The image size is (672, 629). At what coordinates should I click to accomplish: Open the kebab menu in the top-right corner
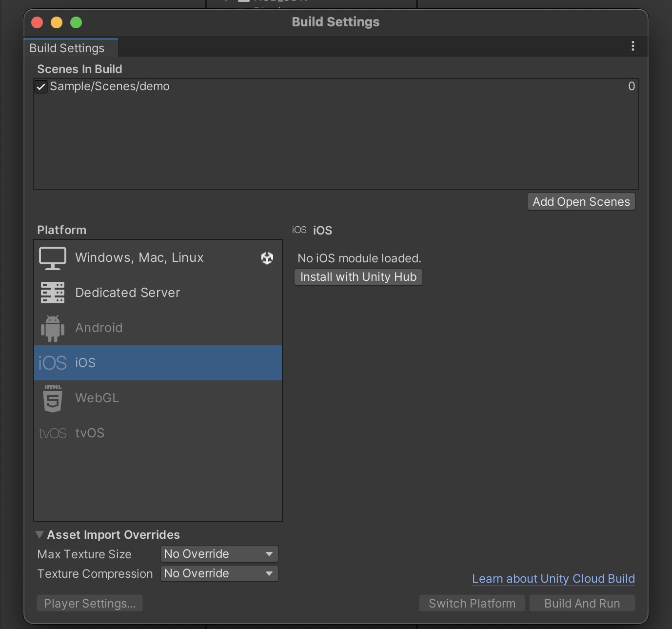[x=633, y=46]
